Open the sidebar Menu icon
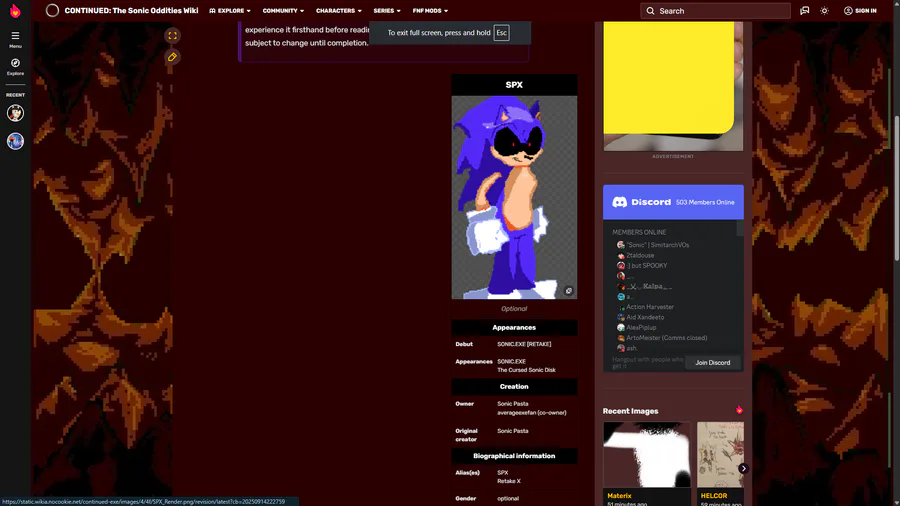The image size is (900, 506). pos(15,39)
